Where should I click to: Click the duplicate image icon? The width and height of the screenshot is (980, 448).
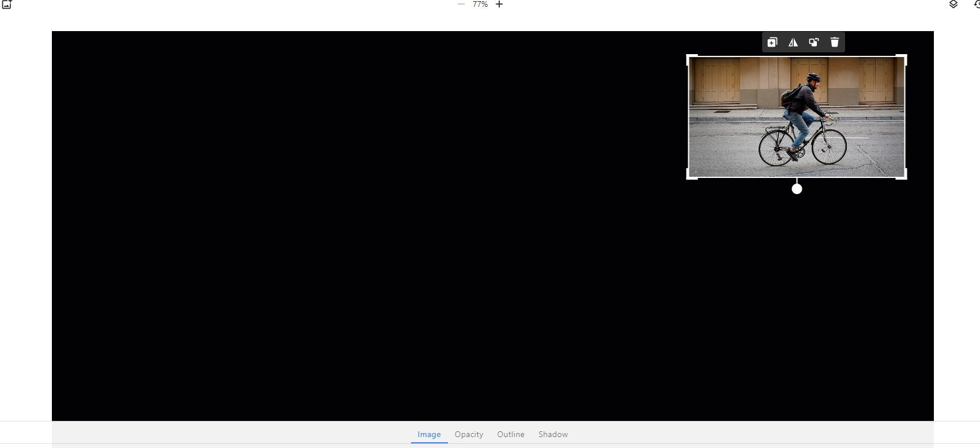pos(772,42)
